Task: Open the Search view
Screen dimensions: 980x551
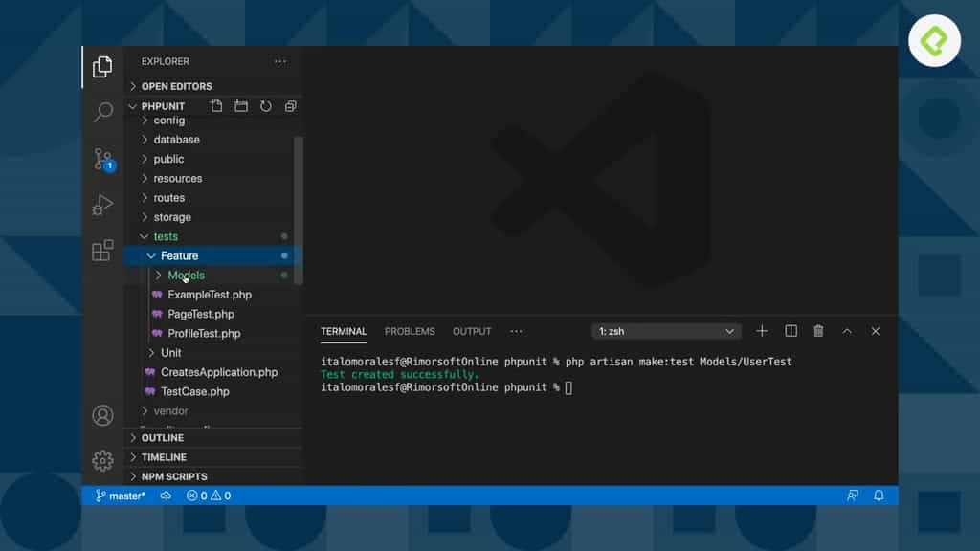Action: (102, 112)
